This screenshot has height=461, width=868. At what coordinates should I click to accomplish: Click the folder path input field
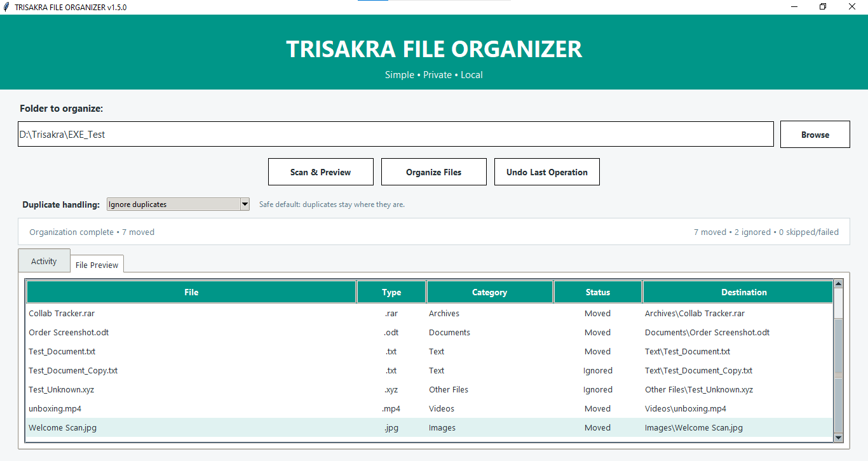[396, 135]
